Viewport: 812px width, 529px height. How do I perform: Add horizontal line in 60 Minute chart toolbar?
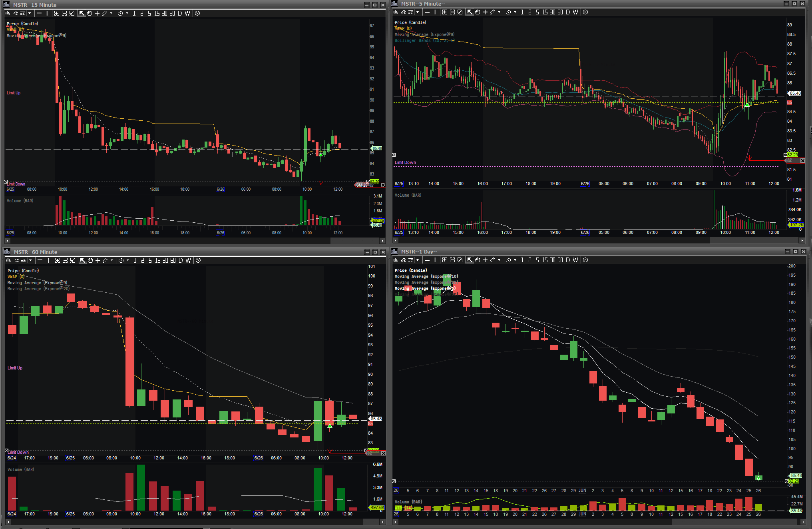pyautogui.click(x=40, y=260)
